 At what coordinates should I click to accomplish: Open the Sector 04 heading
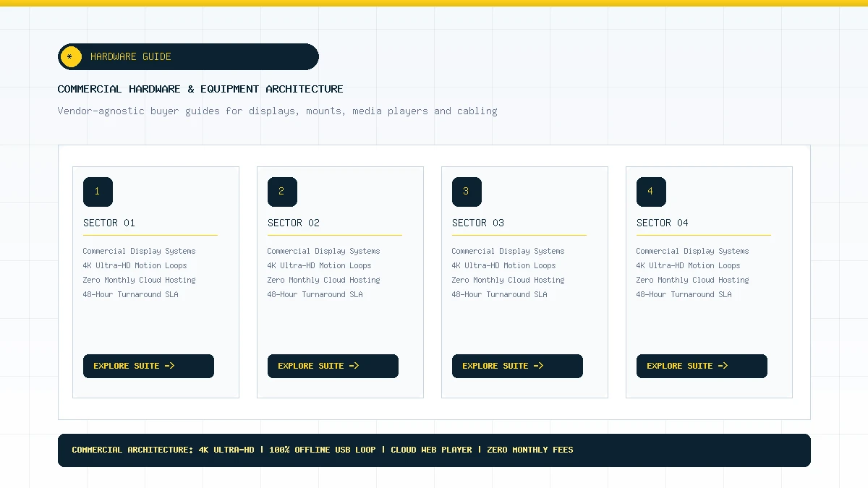tap(663, 223)
